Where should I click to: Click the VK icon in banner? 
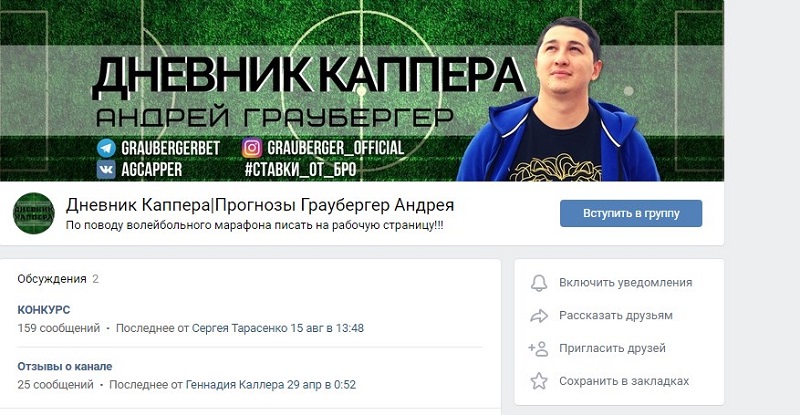pyautogui.click(x=106, y=169)
